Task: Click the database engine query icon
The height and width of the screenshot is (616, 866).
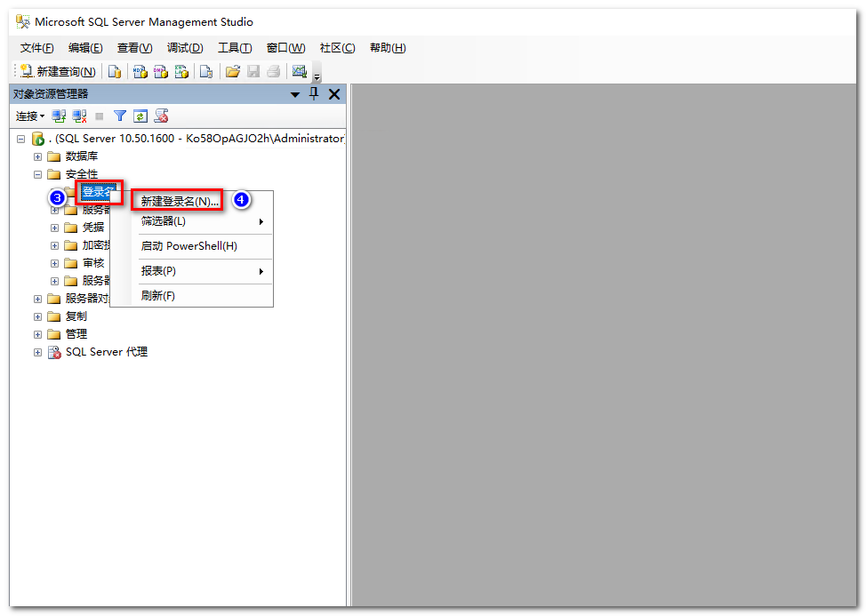Action: click(115, 72)
